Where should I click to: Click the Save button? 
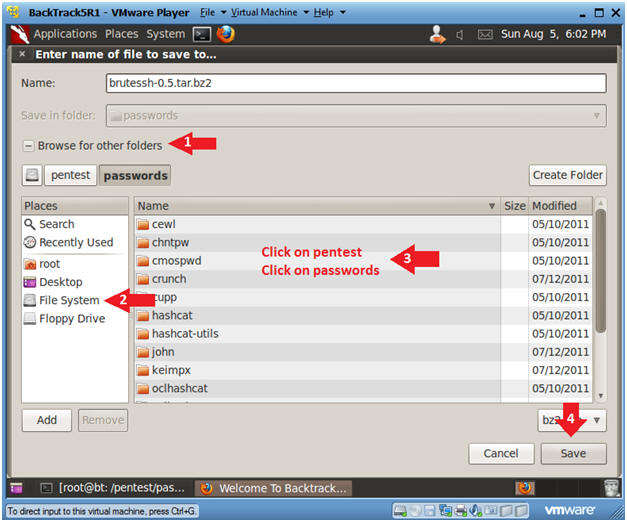pos(573,454)
